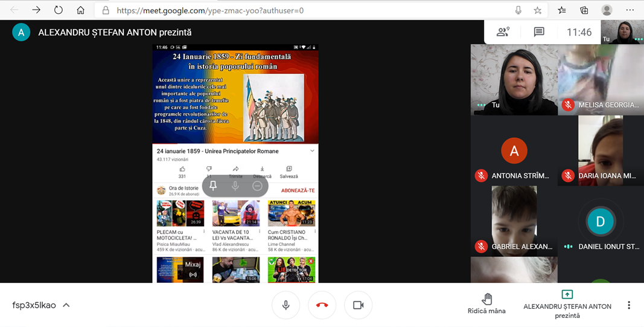Click the browser home icon

click(x=80, y=10)
